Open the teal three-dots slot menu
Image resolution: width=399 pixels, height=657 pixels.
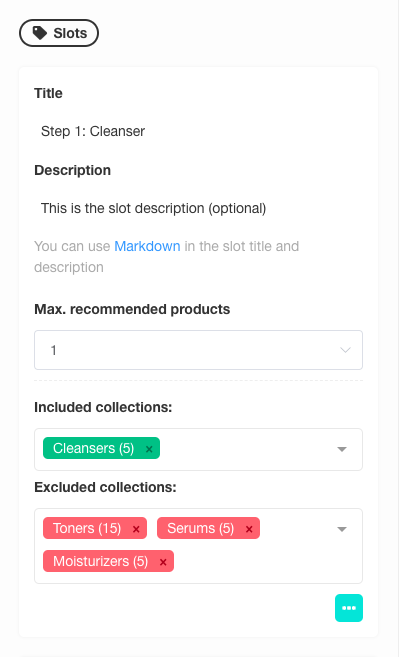click(x=349, y=608)
